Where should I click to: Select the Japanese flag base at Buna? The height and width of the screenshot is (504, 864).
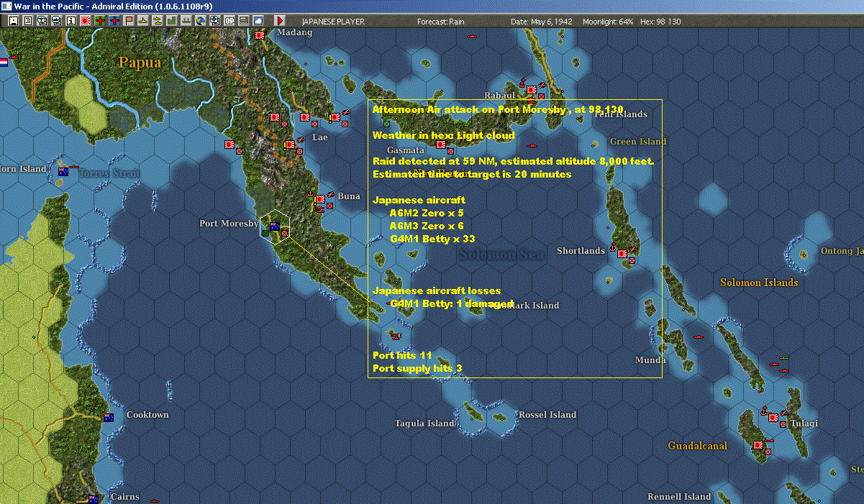(320, 198)
